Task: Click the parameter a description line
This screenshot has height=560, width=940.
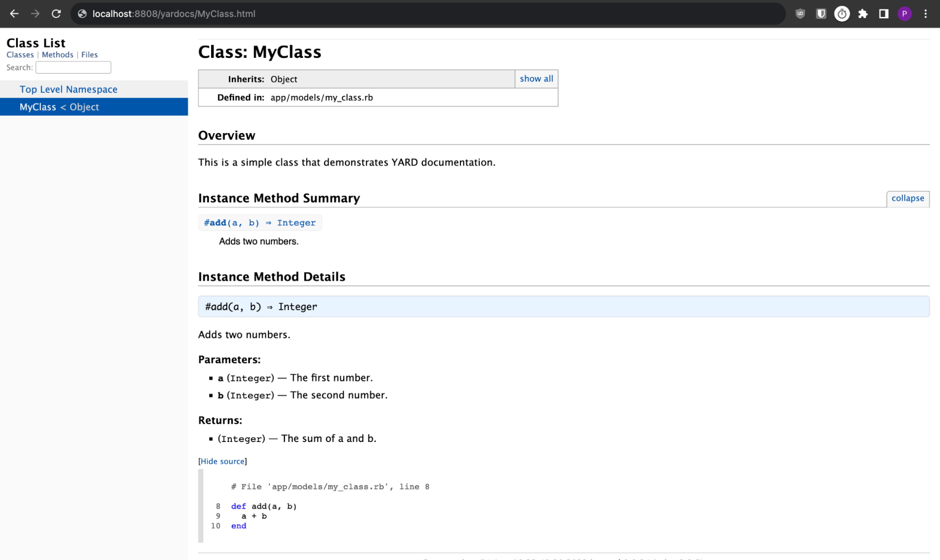Action: click(x=295, y=378)
